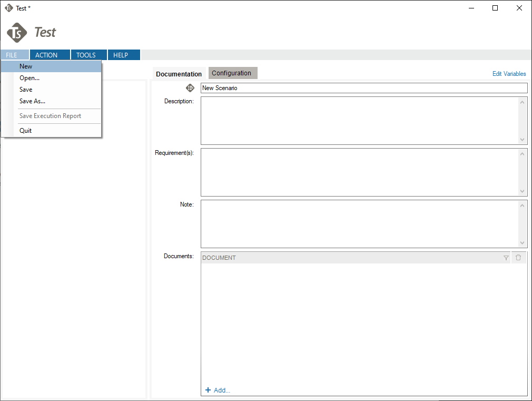Click the scroll-up arrow on the Description box

522,101
